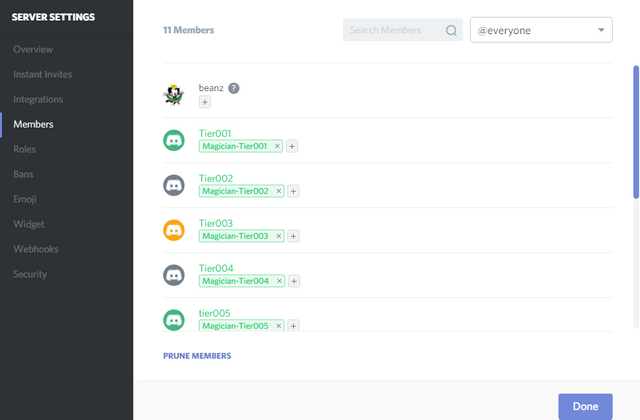Click the Prune Members link
Viewport: 640px width, 420px height.
click(197, 356)
